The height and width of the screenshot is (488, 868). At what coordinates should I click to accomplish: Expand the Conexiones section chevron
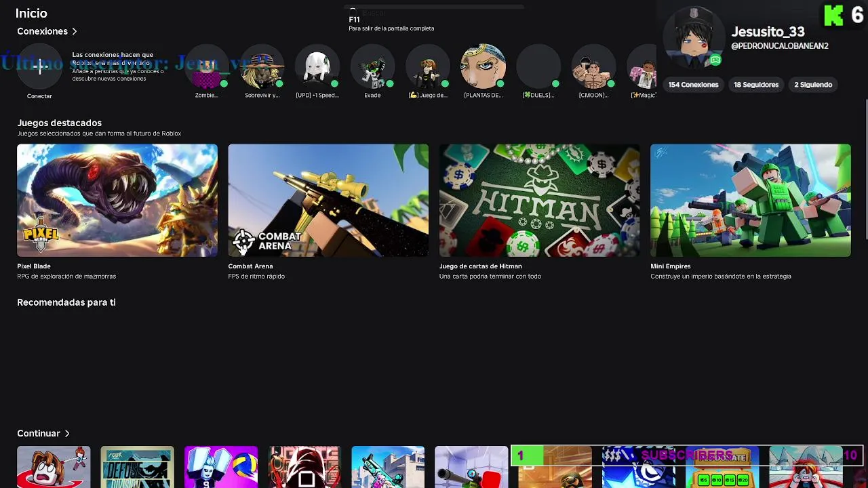click(x=75, y=31)
